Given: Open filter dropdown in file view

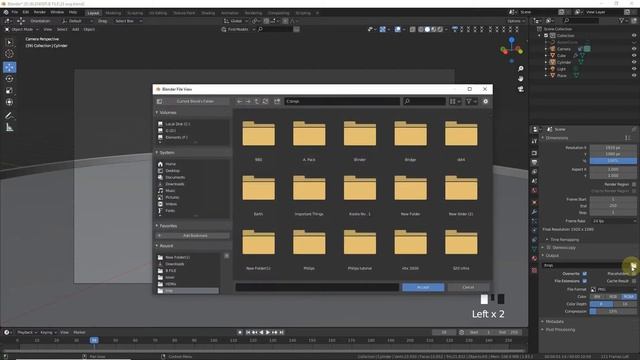Looking at the screenshot, I should [471, 101].
